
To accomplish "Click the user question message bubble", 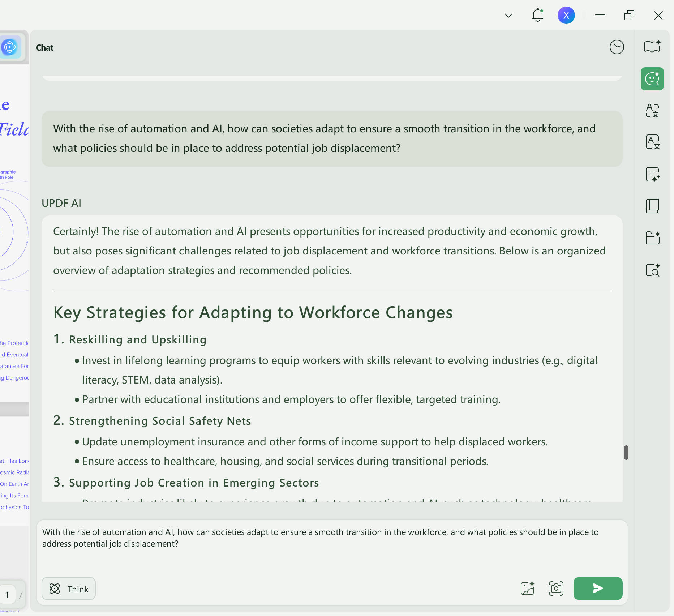I will [x=332, y=138].
